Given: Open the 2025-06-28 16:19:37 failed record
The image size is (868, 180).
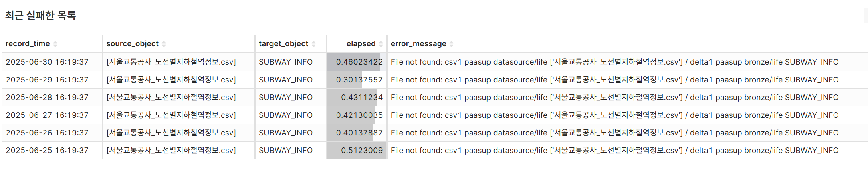Looking at the screenshot, I should pyautogui.click(x=435, y=97).
